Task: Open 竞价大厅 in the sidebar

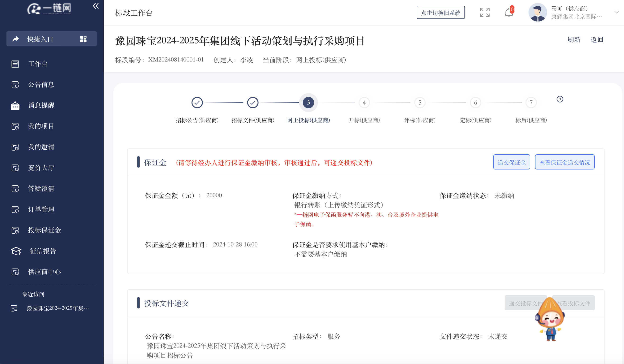Action: click(x=41, y=168)
